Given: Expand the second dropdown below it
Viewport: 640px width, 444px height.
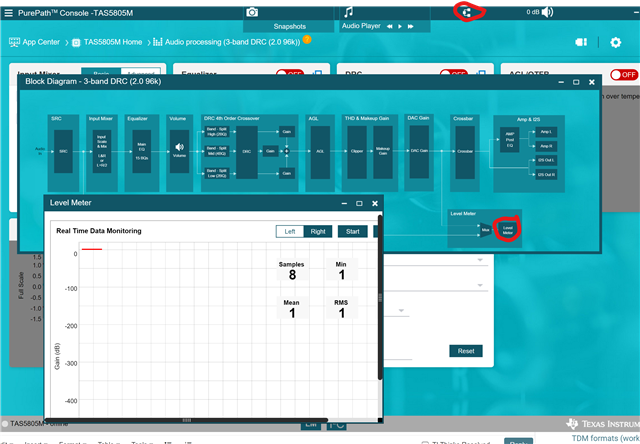Looking at the screenshot, I should [x=480, y=285].
